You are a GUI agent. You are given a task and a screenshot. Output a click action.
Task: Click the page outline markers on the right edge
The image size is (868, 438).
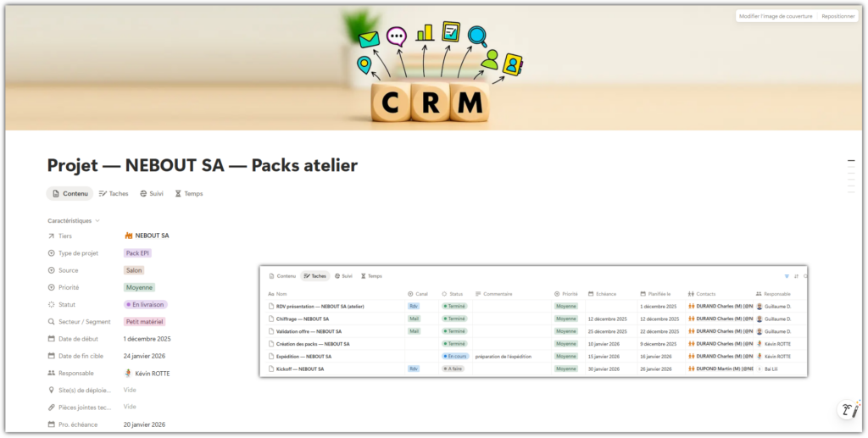click(851, 176)
